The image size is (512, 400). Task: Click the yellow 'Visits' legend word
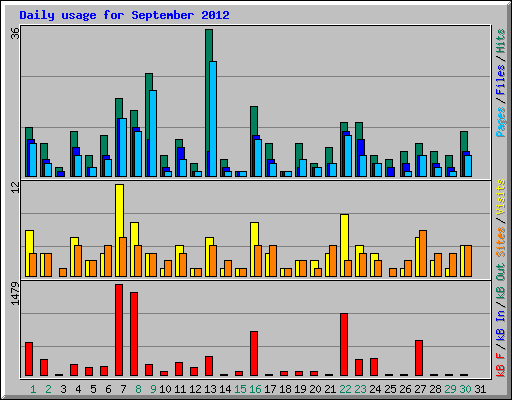[x=500, y=198]
